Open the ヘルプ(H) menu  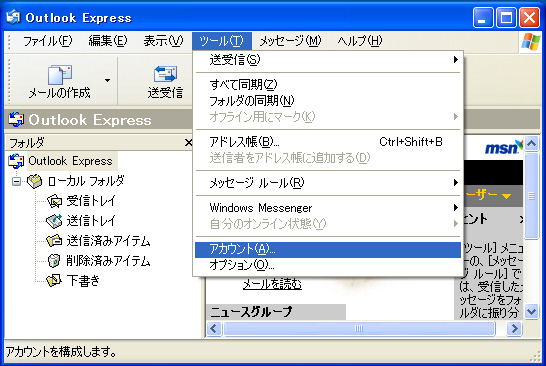coord(360,41)
